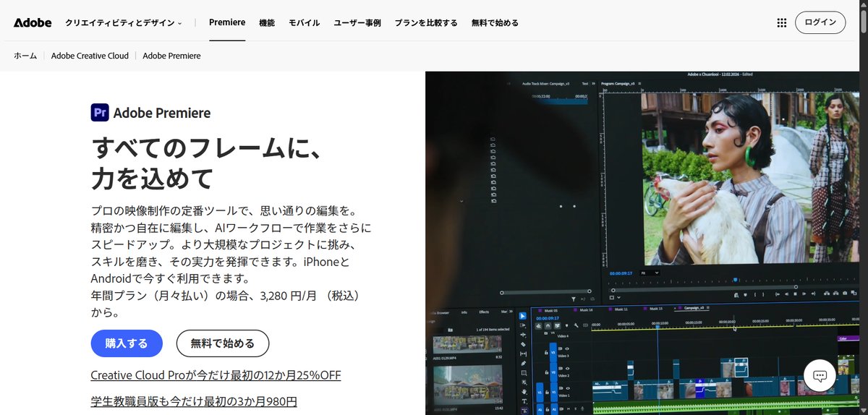Select the Rectangle tool in hero image
868x415 pixels.
click(524, 373)
